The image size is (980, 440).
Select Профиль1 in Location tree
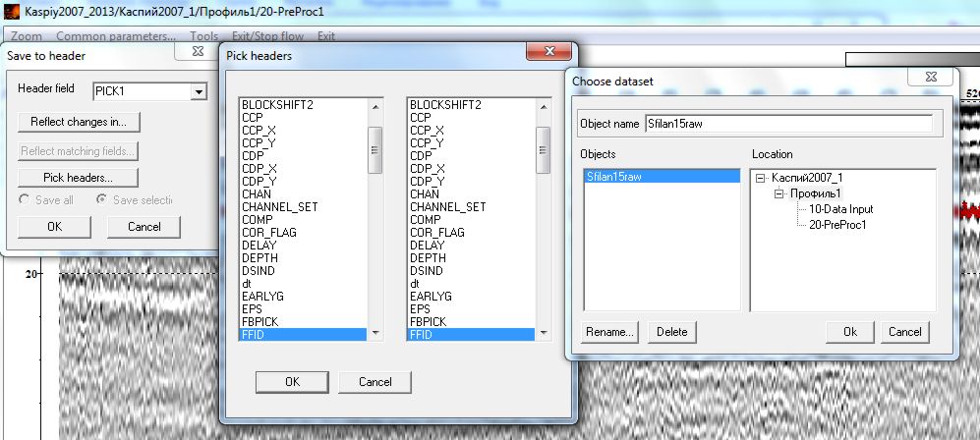pos(816,193)
